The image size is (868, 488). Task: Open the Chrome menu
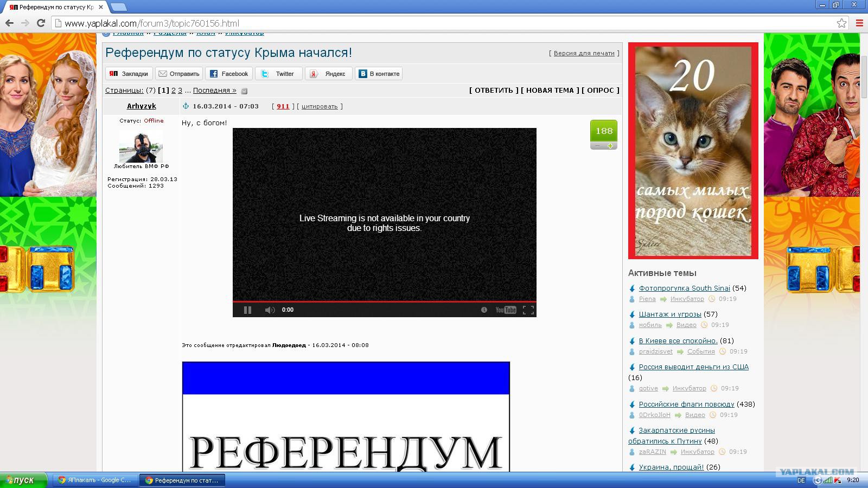859,23
